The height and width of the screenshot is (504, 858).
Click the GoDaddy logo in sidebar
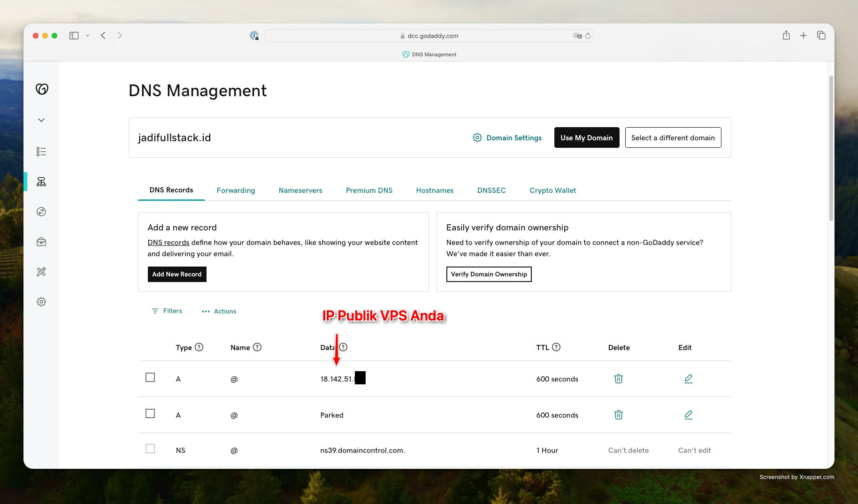click(x=42, y=89)
